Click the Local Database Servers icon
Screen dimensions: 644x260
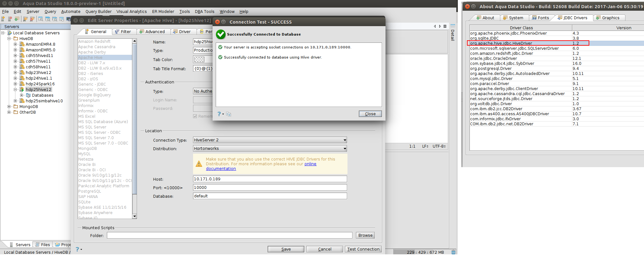[x=10, y=33]
